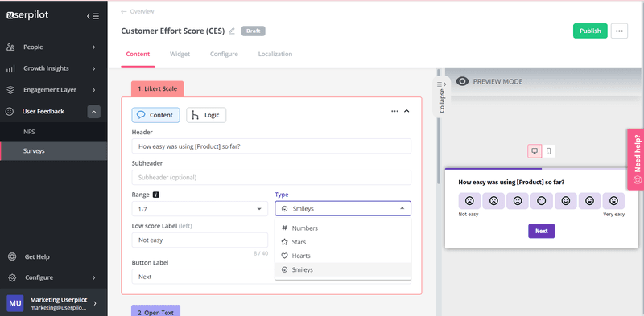644x316 pixels.
Task: Switch preview to desktop view
Action: (535, 151)
